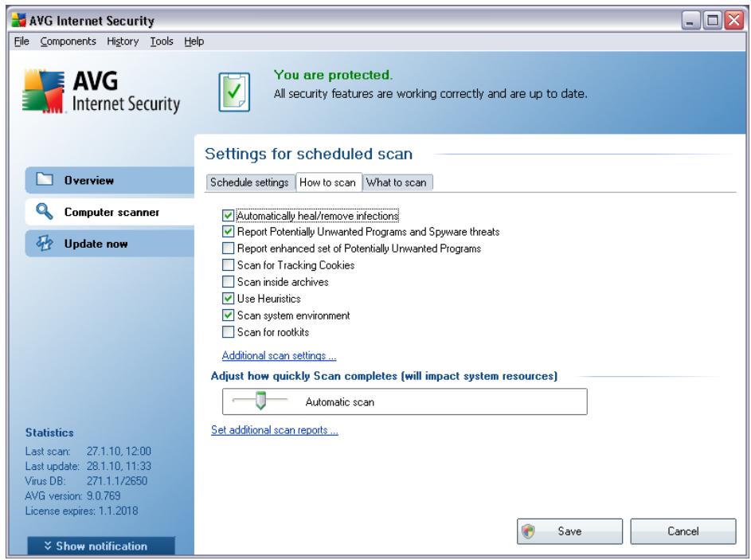Click the shield icon on Save button
The image size is (751, 560).
click(528, 531)
